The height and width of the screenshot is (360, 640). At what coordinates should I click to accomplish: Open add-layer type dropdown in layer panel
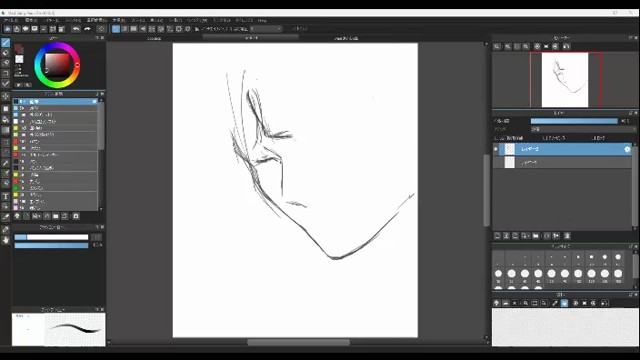[x=526, y=236]
